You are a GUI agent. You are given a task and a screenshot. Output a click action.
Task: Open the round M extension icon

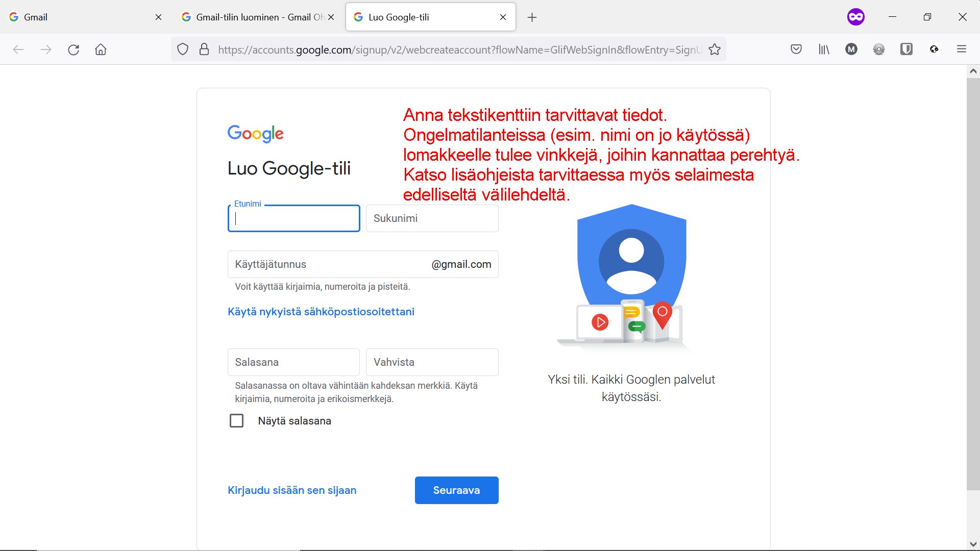(851, 49)
